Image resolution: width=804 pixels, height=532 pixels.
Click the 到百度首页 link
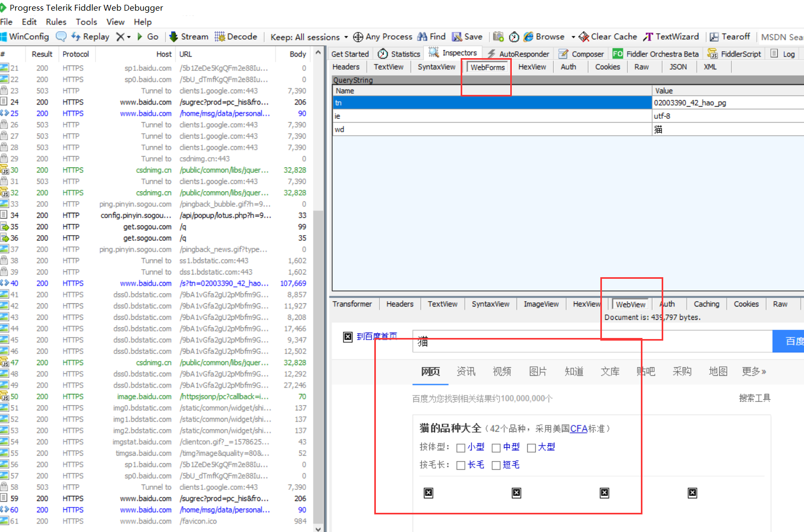(x=377, y=336)
